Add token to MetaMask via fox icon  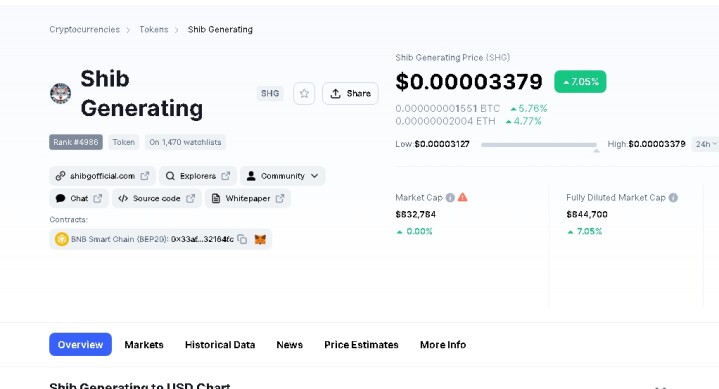coord(260,239)
